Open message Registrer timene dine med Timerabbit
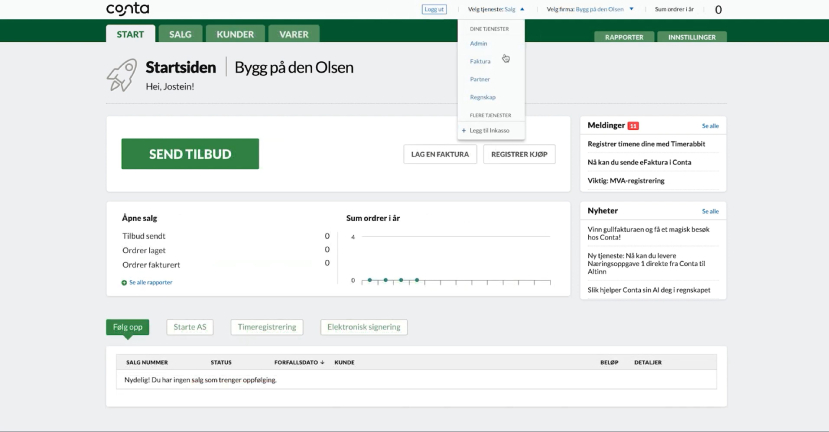Screen dimensions: 829x432 646,144
